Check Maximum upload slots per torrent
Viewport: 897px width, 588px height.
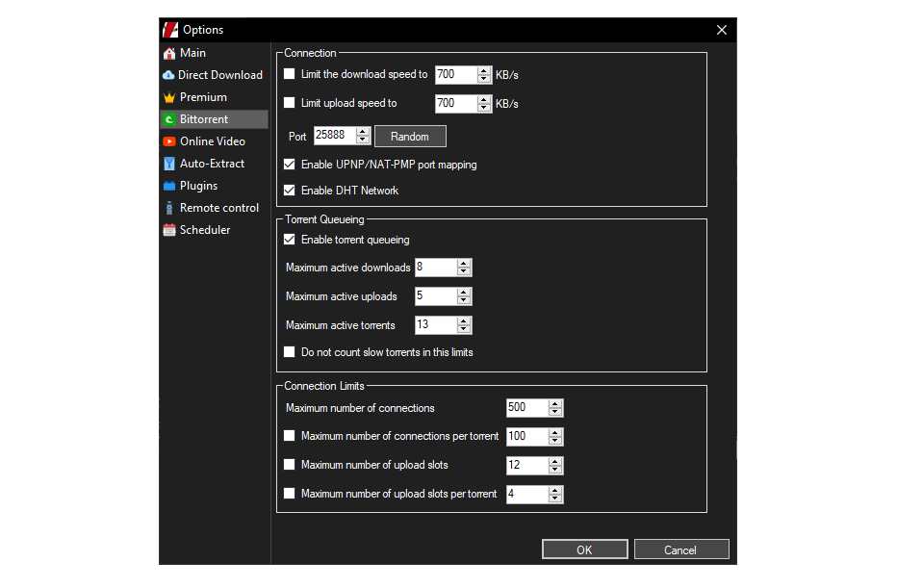tap(290, 493)
